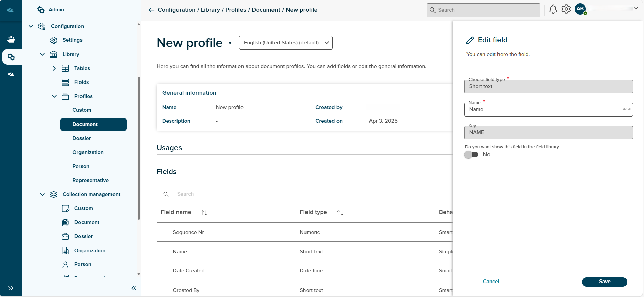Click the AB user avatar
The image size is (644, 297).
click(580, 9)
